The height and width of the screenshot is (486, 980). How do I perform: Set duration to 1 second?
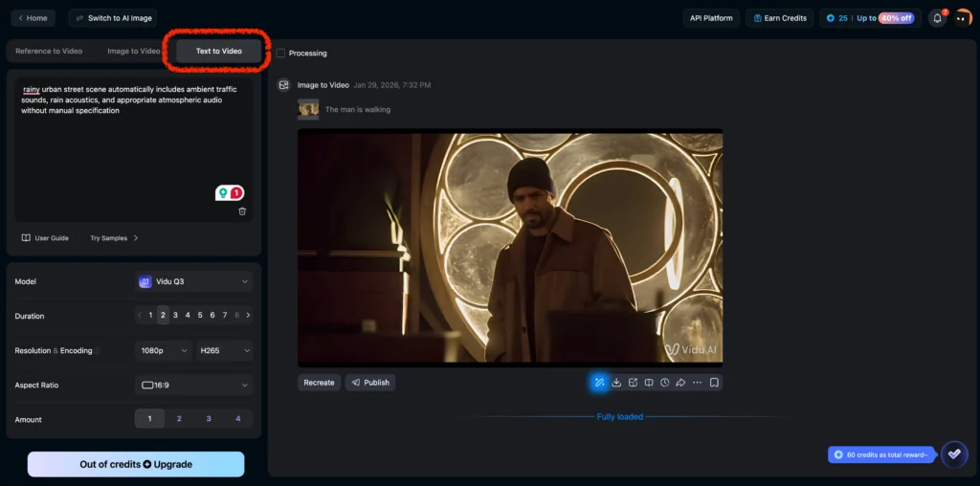click(150, 316)
